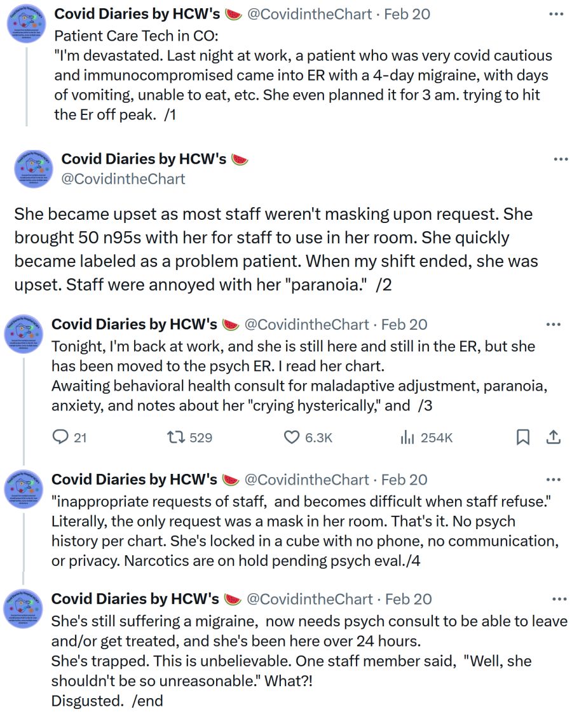
Task: Open profile avatar on the first tweet
Action: coord(26,24)
